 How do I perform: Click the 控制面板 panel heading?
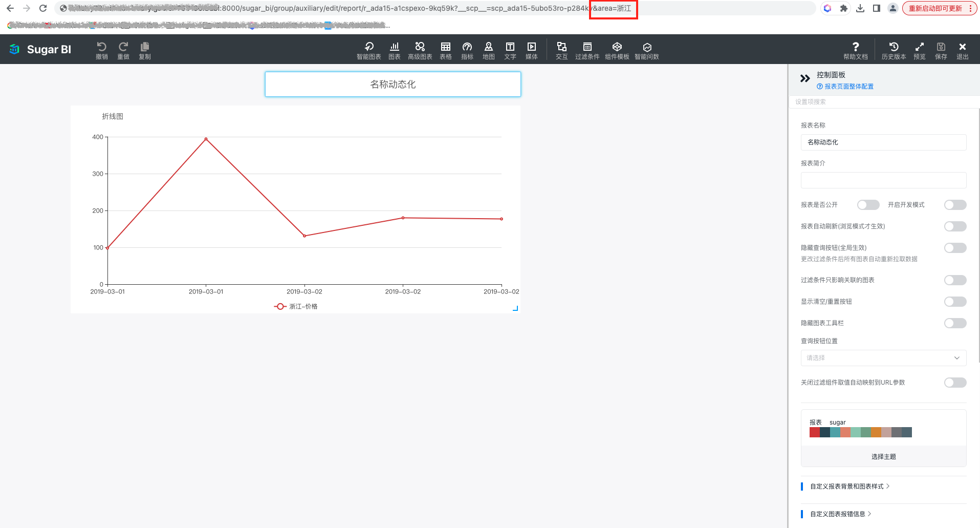tap(831, 75)
